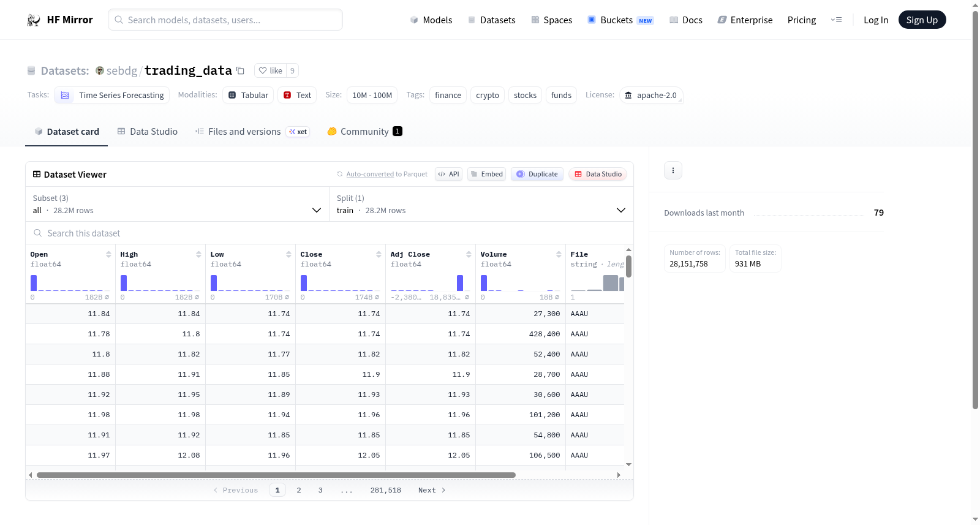Expand the Subset selector

tap(177, 204)
